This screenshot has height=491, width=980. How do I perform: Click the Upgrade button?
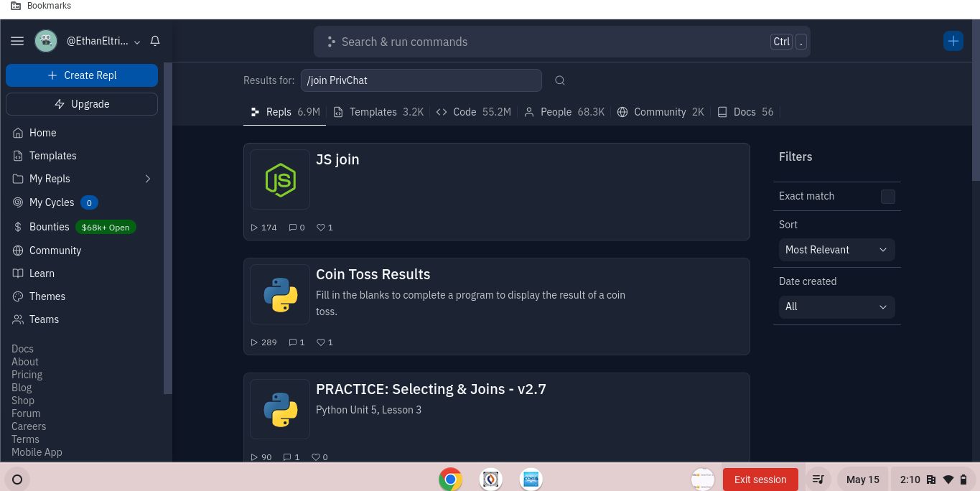82,104
